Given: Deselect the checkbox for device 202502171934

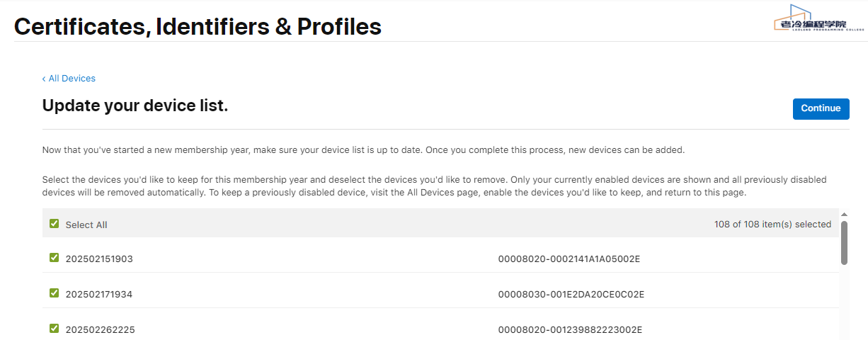Looking at the screenshot, I should pyautogui.click(x=55, y=293).
